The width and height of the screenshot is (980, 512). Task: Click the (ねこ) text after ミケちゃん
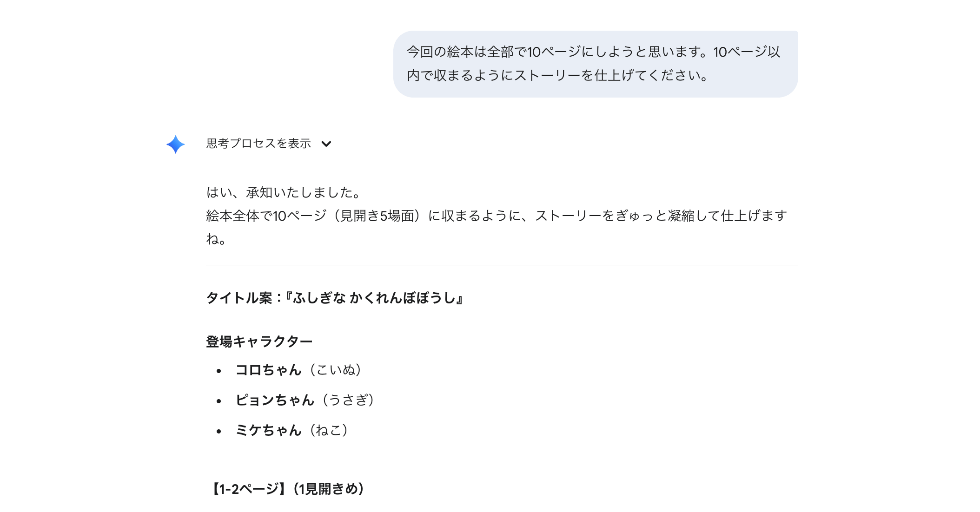point(329,430)
